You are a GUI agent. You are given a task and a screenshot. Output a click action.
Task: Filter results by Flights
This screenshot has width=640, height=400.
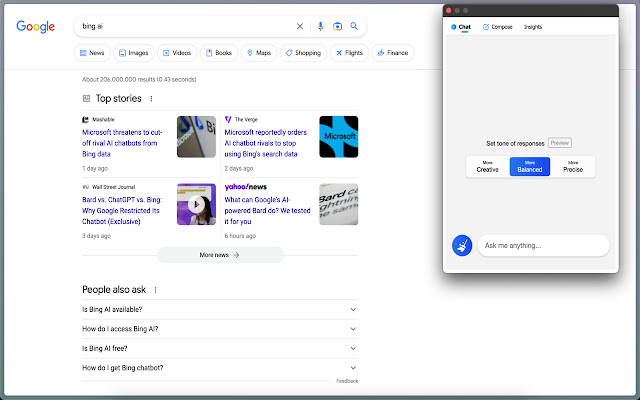tap(349, 53)
